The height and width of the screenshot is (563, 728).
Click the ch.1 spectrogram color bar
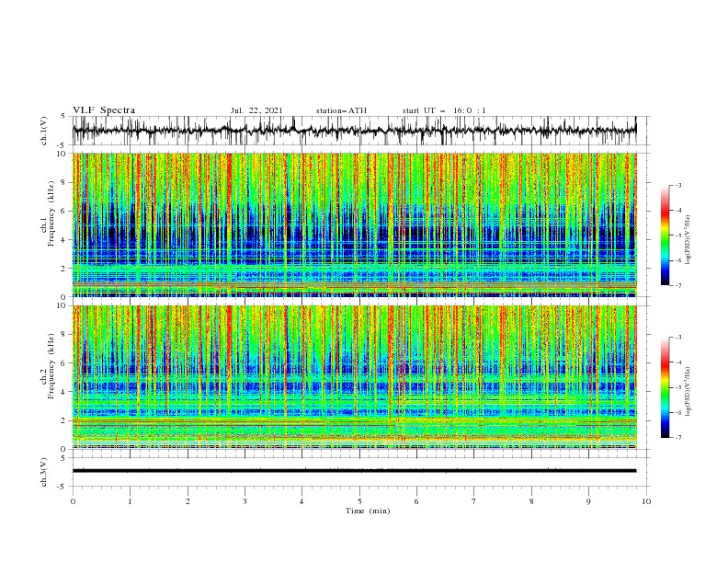point(665,236)
